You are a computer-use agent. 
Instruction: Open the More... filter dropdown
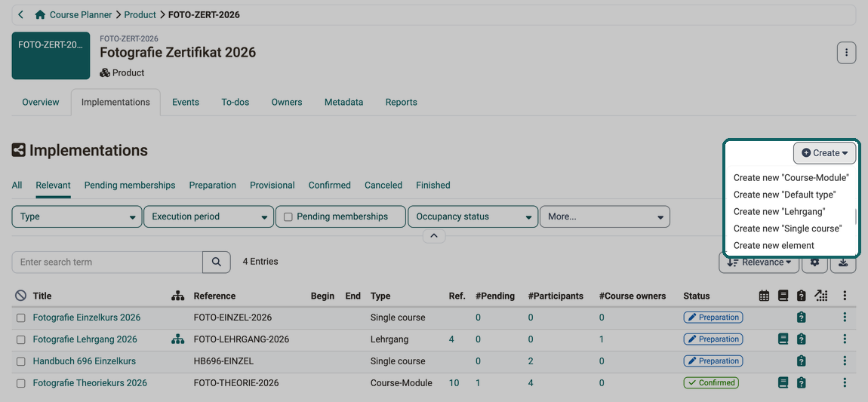coord(605,216)
